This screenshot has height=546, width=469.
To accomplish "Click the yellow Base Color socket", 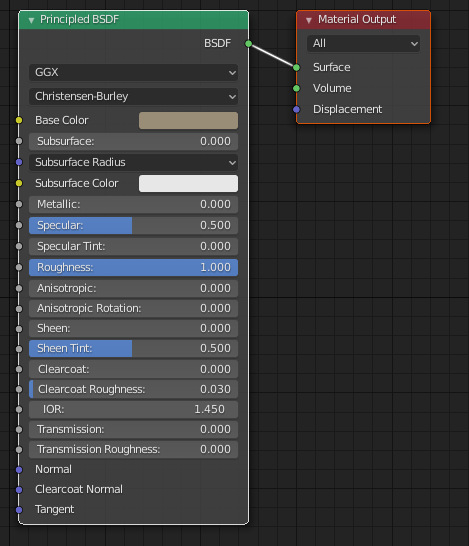I will click(x=19, y=120).
